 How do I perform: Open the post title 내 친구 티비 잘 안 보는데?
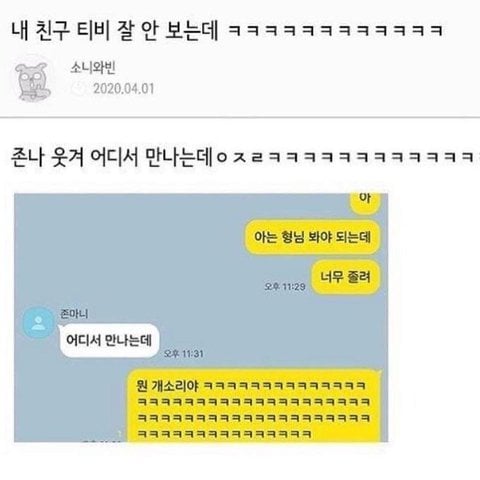tap(115, 31)
